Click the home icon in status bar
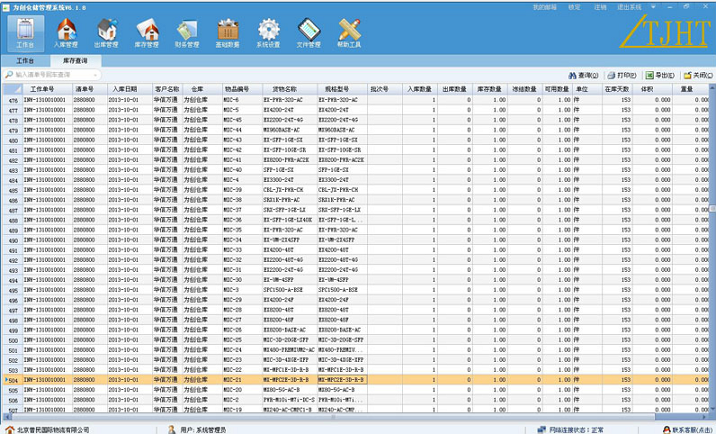This screenshot has width=716, height=434. 10,430
